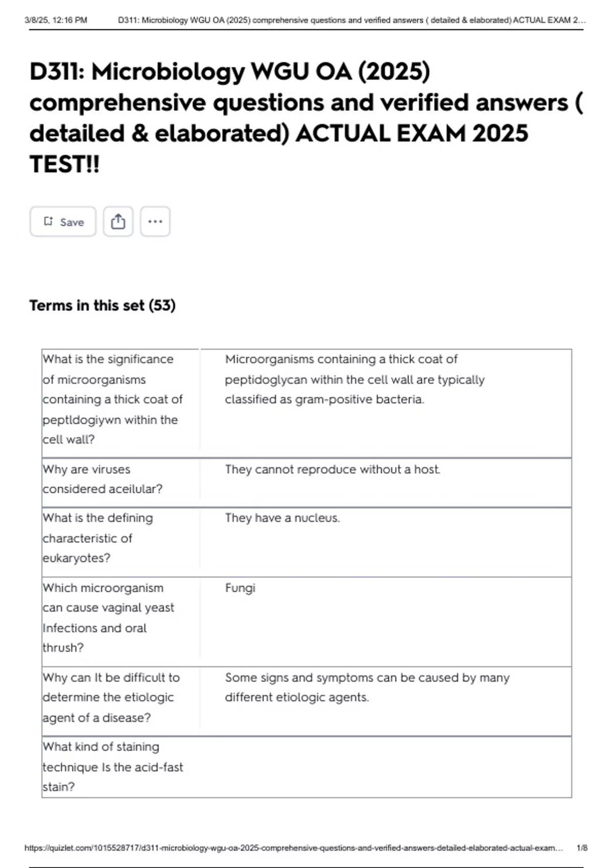Click the 'Terms in this set (53)' heading
The image size is (613, 868).
click(102, 305)
